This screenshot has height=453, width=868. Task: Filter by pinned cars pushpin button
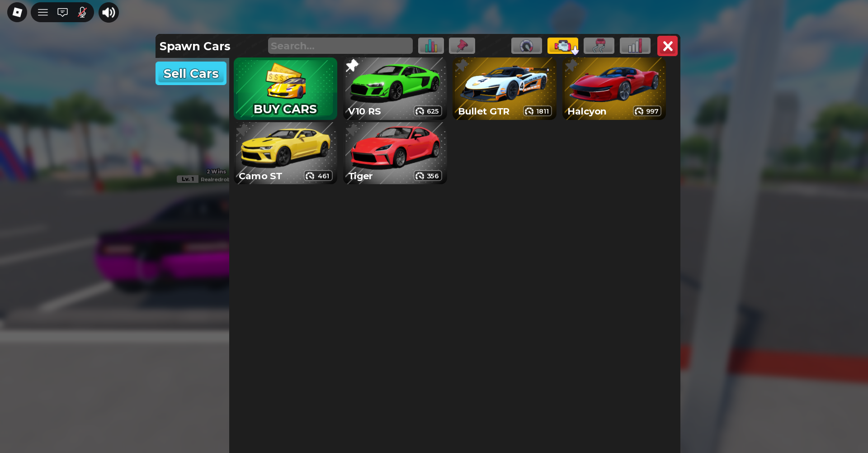click(462, 46)
